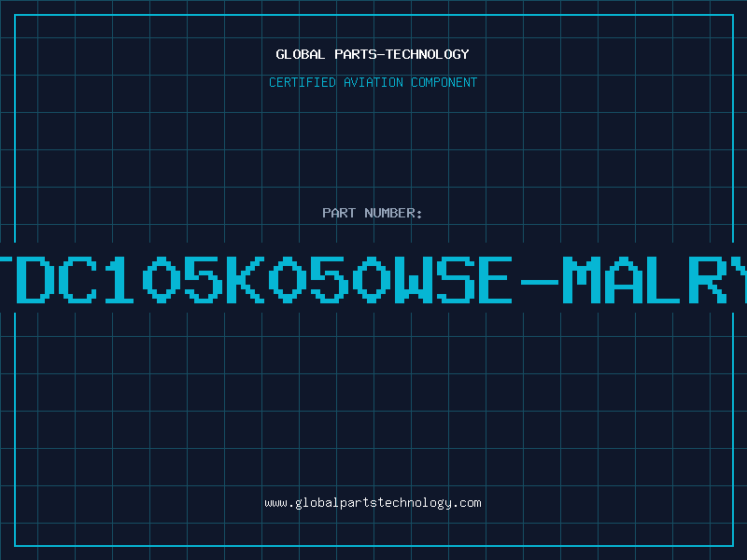The width and height of the screenshot is (747, 560).
Task: Click the word GLOBAL in the header
Action: 300,54
